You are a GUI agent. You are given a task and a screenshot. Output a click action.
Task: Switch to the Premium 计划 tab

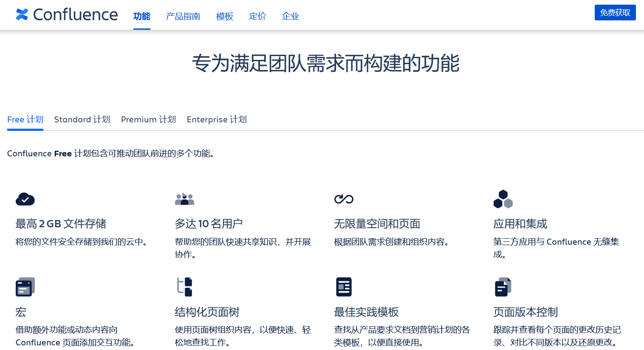pos(148,119)
